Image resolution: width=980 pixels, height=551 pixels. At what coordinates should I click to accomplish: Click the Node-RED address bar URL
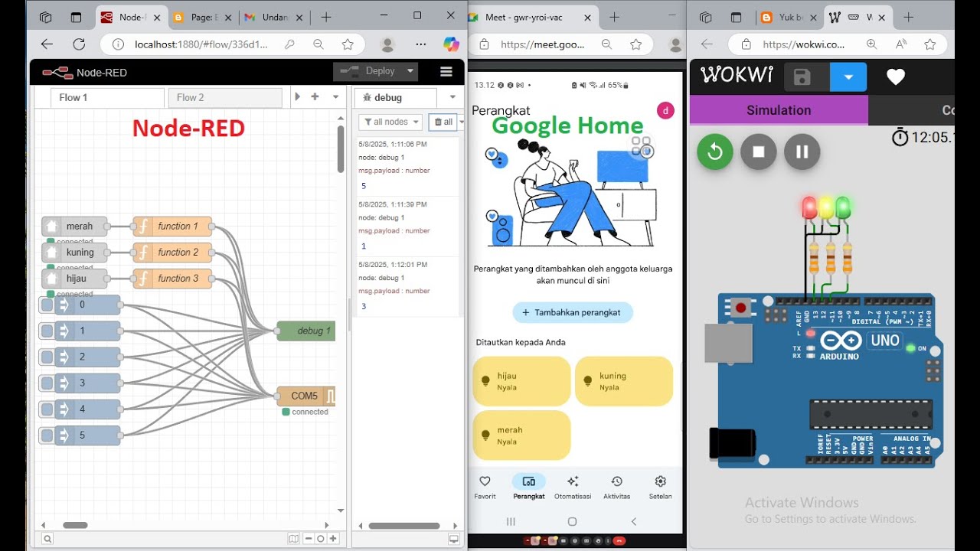(201, 44)
